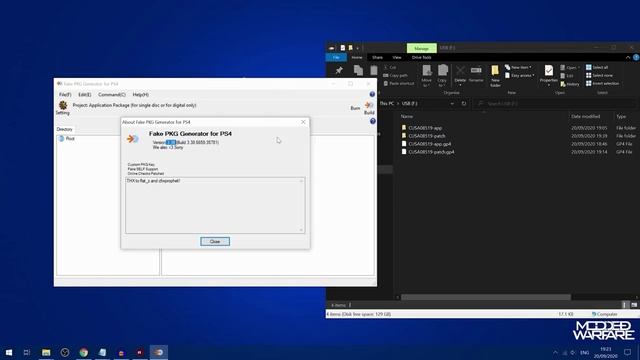
Task: Click Cut in the Explorer ribbon
Action: tap(390, 67)
